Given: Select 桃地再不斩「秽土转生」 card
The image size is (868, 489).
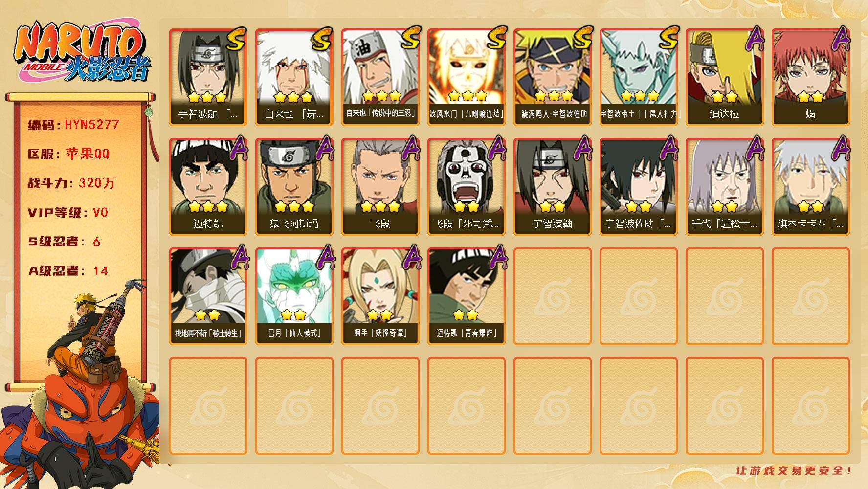Looking at the screenshot, I should [x=208, y=296].
